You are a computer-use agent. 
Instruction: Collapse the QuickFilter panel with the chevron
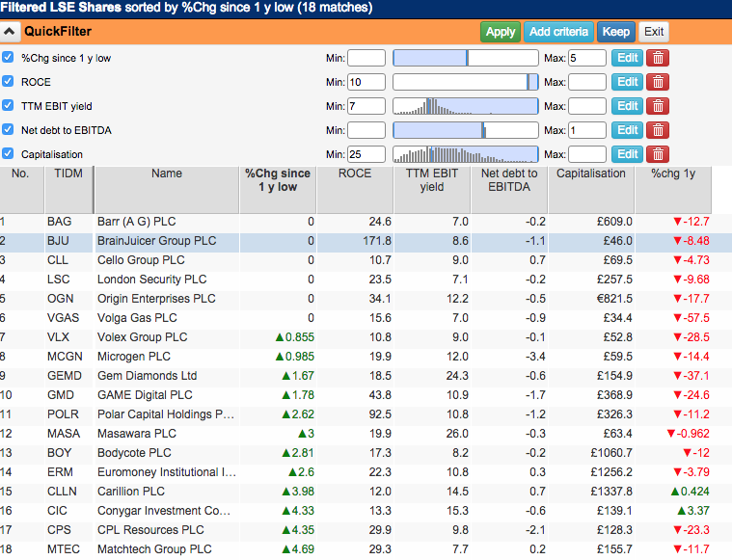coord(10,32)
